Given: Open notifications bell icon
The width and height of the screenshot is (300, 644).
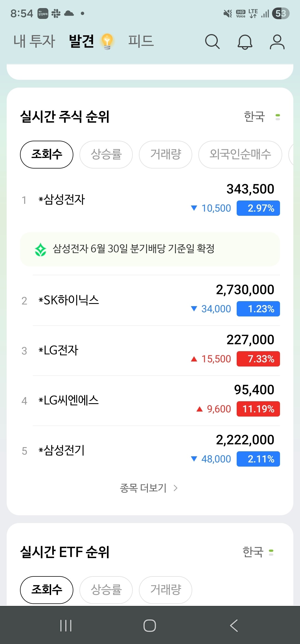Looking at the screenshot, I should pyautogui.click(x=245, y=42).
